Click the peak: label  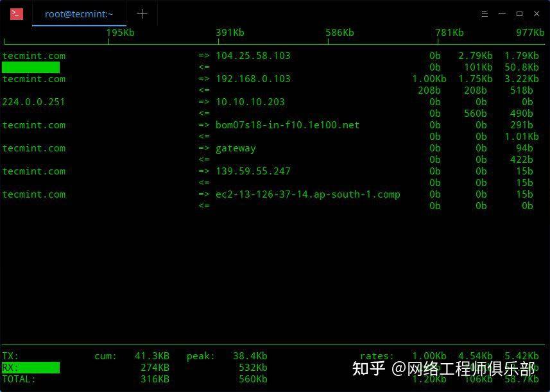(x=201, y=357)
